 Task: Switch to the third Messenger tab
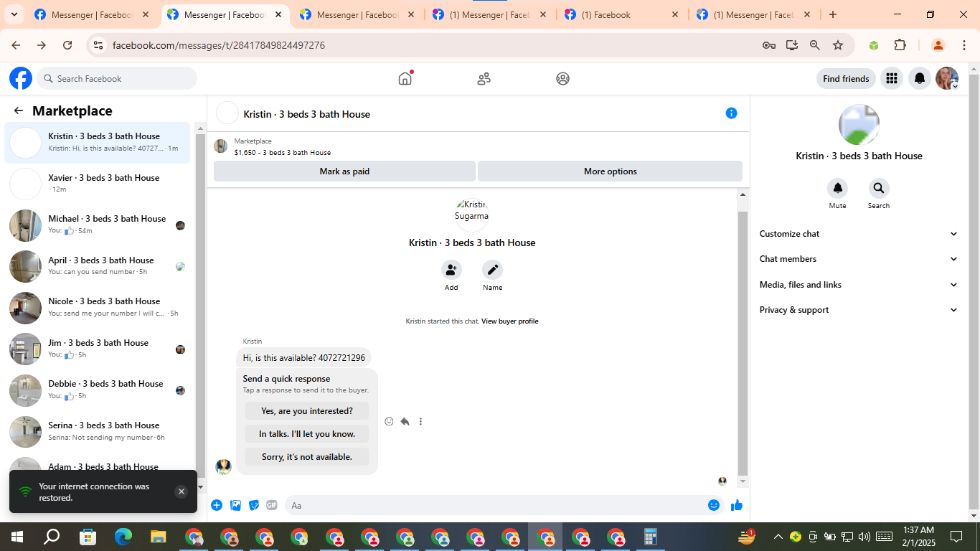click(357, 14)
